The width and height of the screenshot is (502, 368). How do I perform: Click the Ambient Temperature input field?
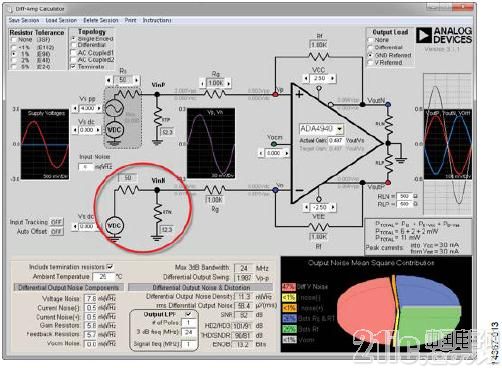103,277
